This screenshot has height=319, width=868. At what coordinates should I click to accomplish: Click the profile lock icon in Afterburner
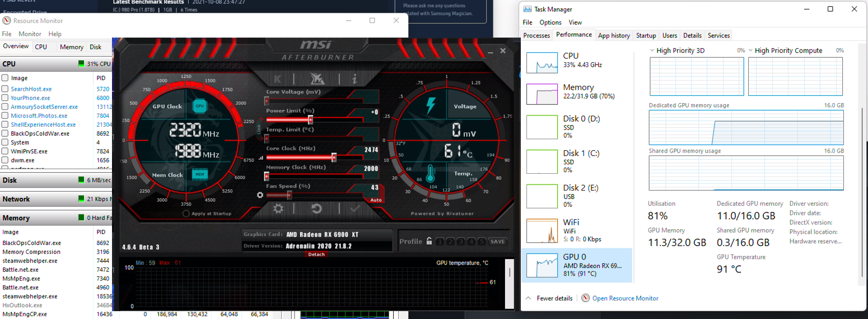click(429, 241)
